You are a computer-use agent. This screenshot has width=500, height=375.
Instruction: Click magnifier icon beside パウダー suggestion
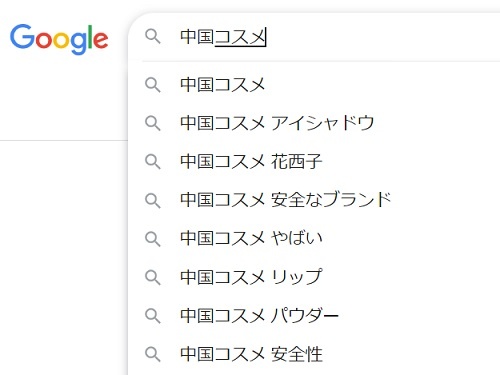[x=153, y=315]
